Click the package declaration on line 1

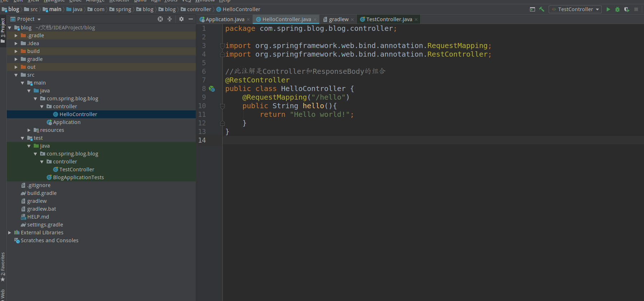311,29
